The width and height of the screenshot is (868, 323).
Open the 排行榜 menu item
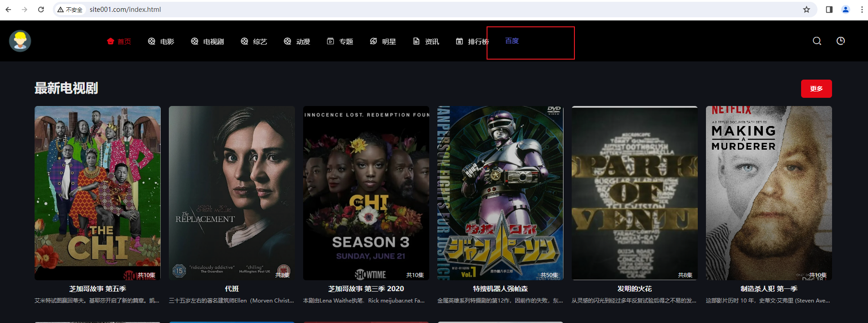(x=478, y=42)
